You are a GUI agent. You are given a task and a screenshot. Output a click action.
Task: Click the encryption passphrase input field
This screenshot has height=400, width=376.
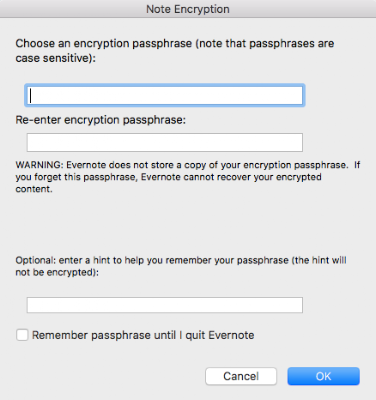coord(165,95)
